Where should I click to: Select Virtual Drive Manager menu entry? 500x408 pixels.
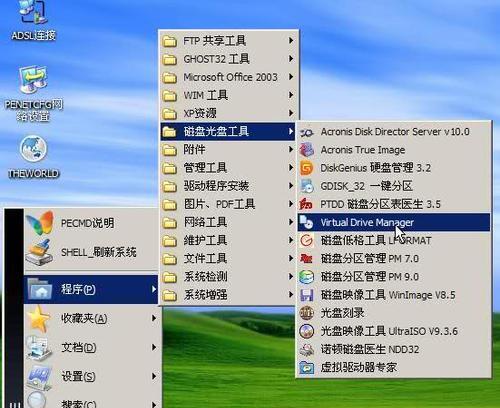click(394, 222)
